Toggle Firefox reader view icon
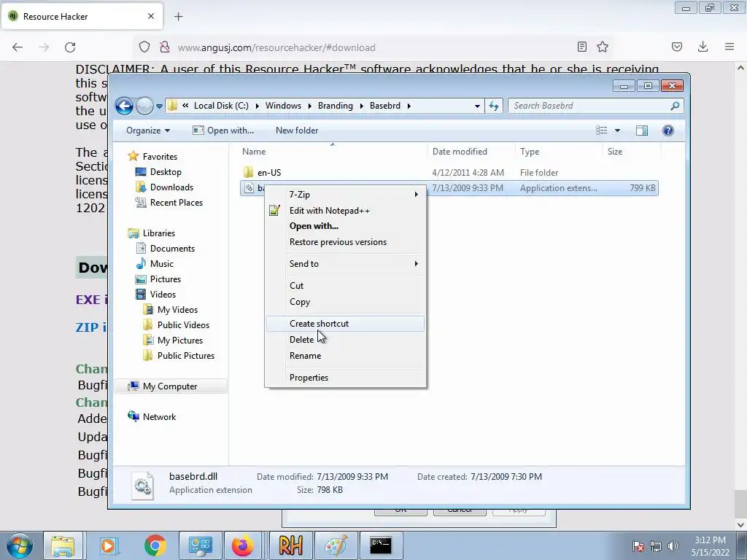Image resolution: width=747 pixels, height=560 pixels. coord(581,47)
